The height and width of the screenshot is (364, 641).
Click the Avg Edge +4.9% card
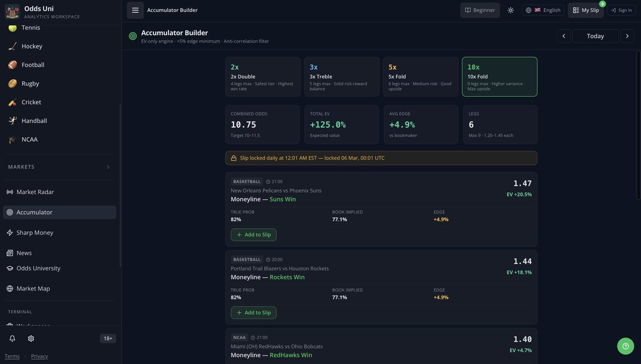[421, 124]
